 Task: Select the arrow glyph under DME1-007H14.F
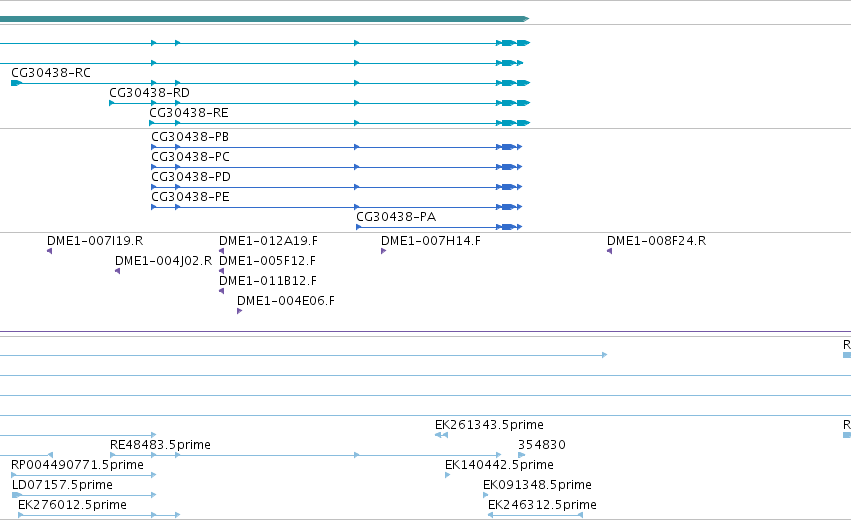tap(384, 251)
